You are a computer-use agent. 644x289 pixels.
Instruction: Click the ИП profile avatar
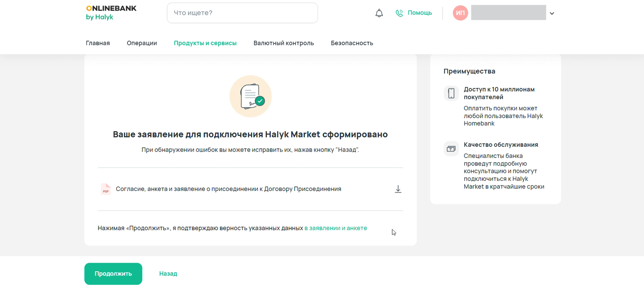coord(460,13)
